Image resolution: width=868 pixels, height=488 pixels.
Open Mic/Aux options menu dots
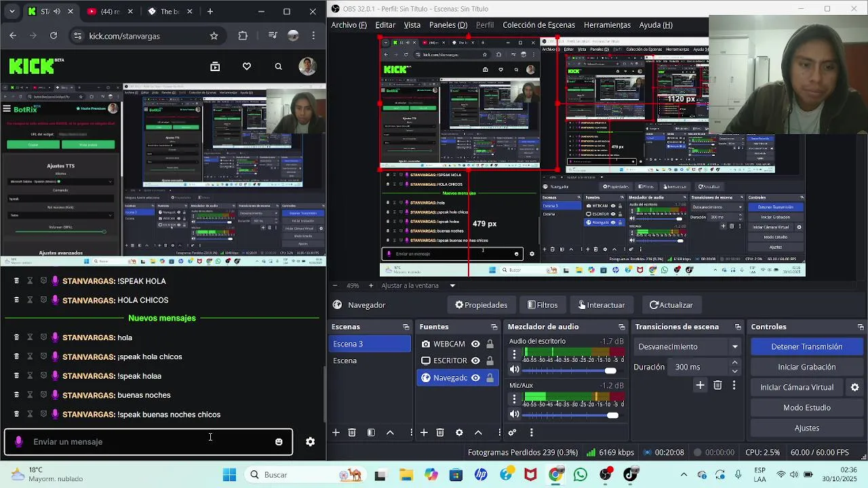point(514,399)
